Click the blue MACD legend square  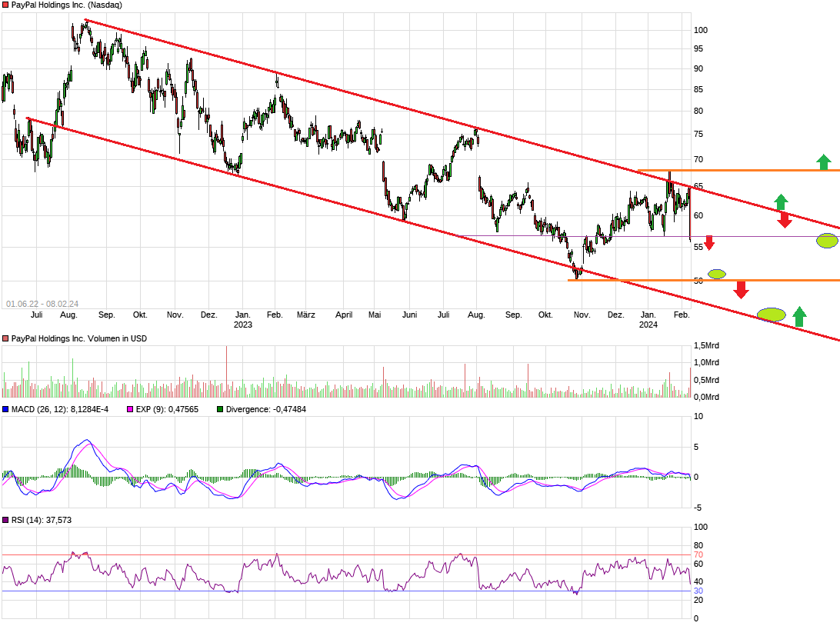click(5, 410)
